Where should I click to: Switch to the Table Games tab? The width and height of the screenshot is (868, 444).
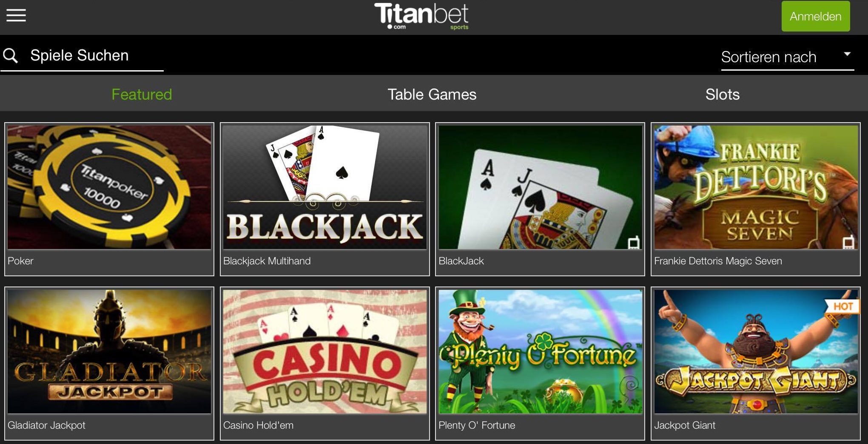tap(432, 94)
